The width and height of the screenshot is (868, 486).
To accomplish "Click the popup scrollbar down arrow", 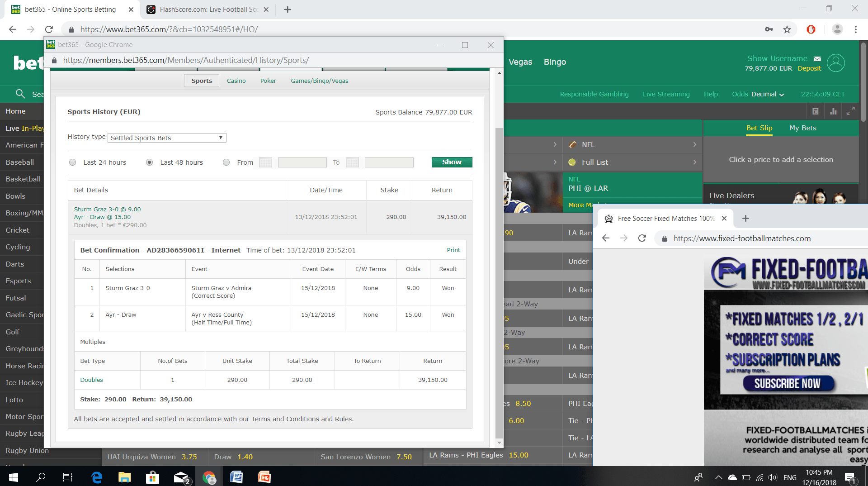I will click(499, 443).
